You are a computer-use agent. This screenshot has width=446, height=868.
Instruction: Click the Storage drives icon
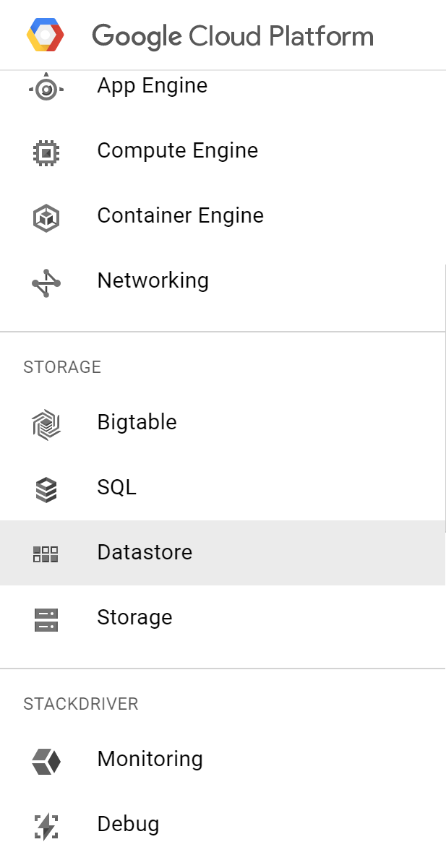[46, 619]
